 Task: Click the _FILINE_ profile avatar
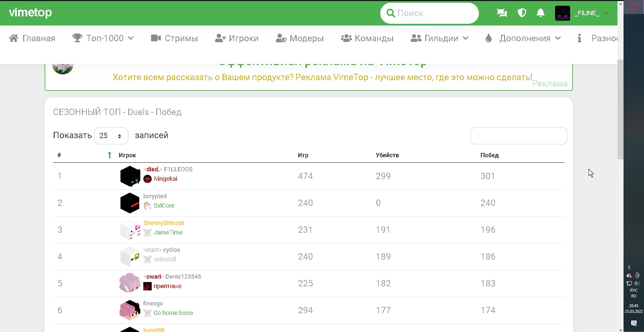pos(562,13)
